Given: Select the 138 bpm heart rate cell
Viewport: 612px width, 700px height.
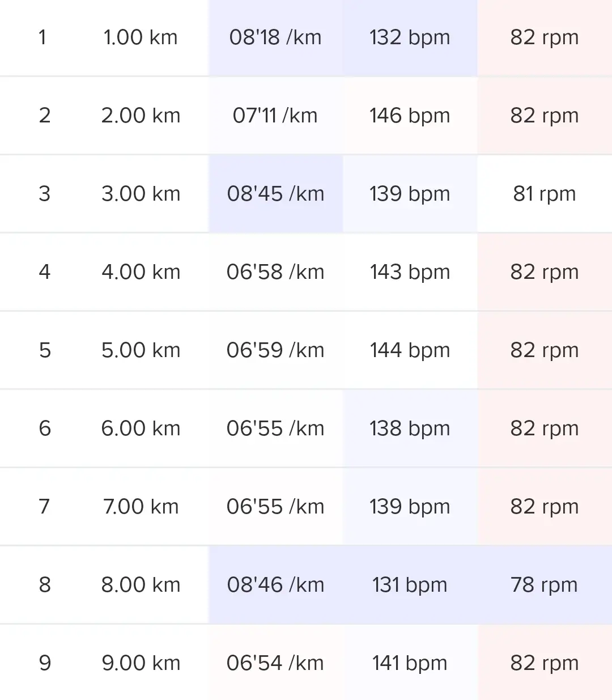Looking at the screenshot, I should [410, 429].
